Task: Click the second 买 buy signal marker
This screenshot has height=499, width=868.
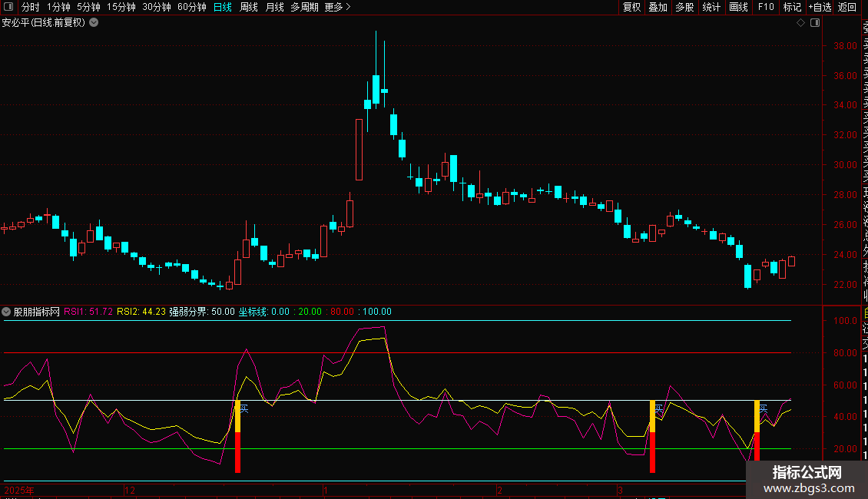Action: coord(659,409)
